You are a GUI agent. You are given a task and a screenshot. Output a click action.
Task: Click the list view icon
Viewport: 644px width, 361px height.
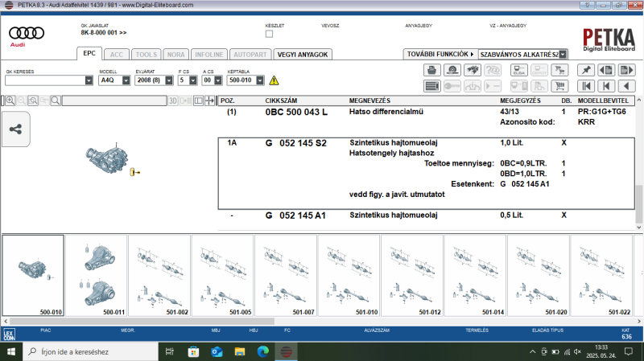pos(431,86)
